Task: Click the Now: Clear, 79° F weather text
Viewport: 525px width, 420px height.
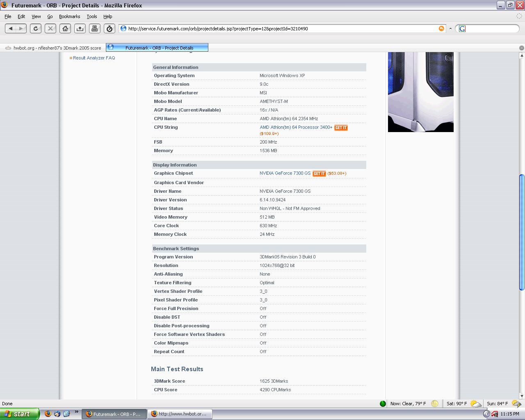Action: click(x=408, y=404)
